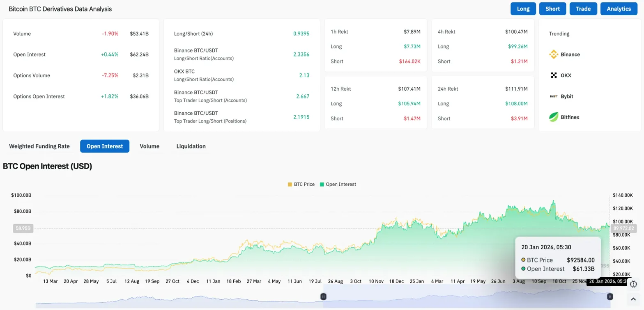Grab the left handle of the range selector
Screen dimensions: 644x310
pos(323,296)
